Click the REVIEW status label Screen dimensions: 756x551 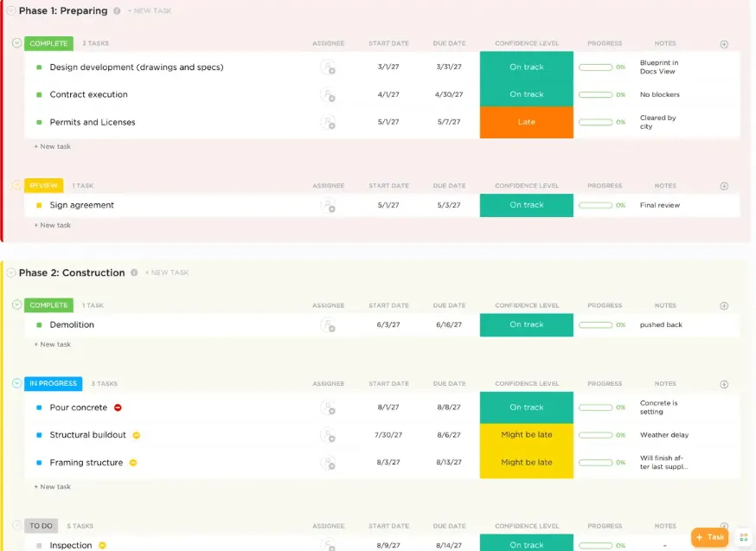tap(43, 185)
